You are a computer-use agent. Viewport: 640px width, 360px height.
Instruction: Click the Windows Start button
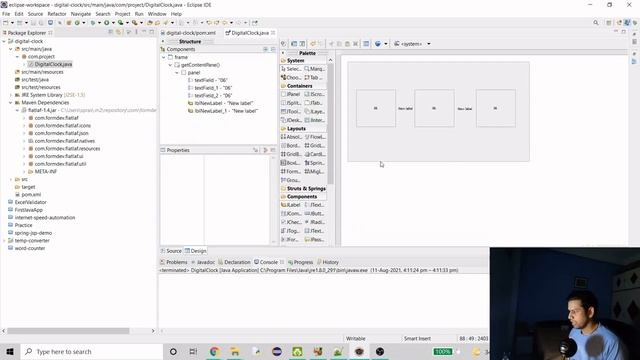10,351
